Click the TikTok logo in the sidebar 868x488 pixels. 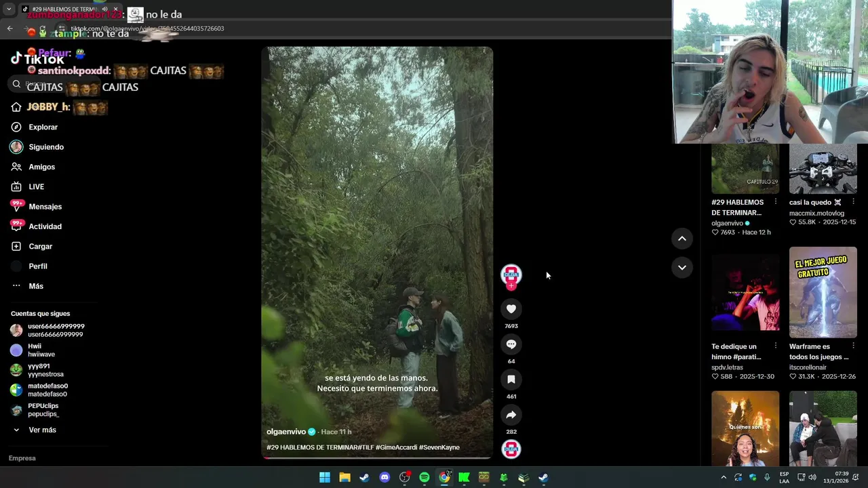pyautogui.click(x=37, y=60)
